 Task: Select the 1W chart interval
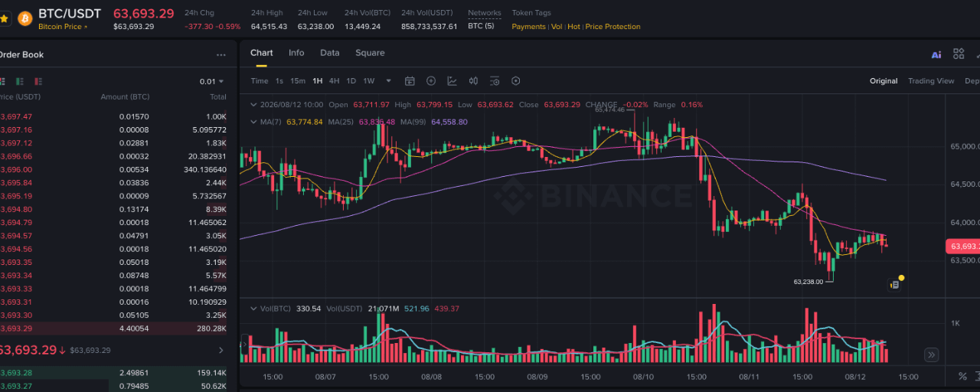369,81
